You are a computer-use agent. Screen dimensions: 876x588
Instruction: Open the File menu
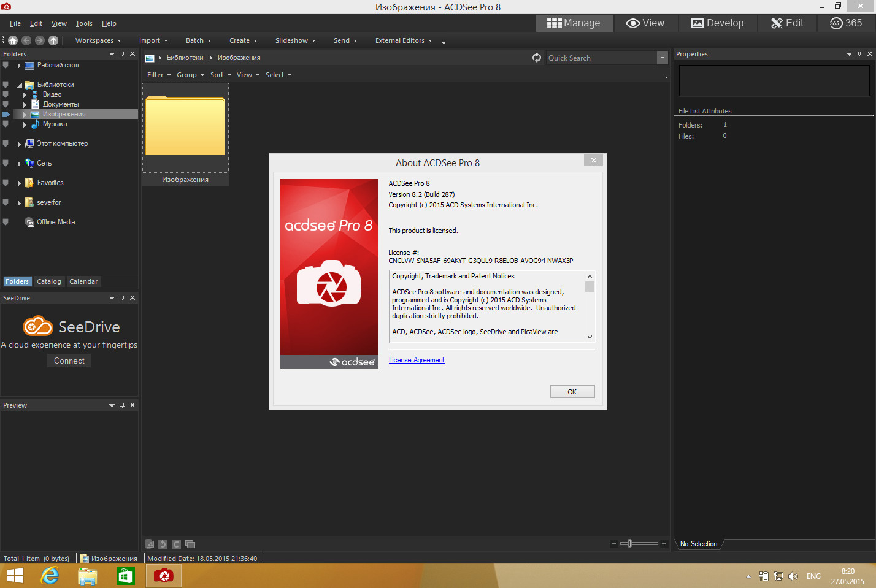15,23
